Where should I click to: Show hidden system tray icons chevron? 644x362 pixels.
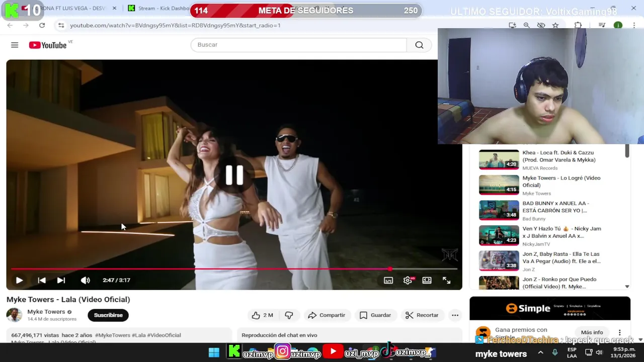pyautogui.click(x=540, y=352)
